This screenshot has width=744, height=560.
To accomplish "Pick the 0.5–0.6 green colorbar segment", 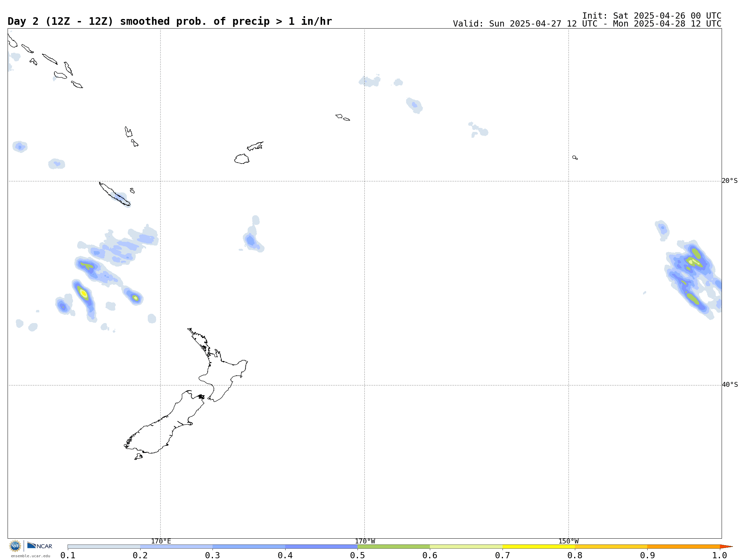I will tap(394, 547).
